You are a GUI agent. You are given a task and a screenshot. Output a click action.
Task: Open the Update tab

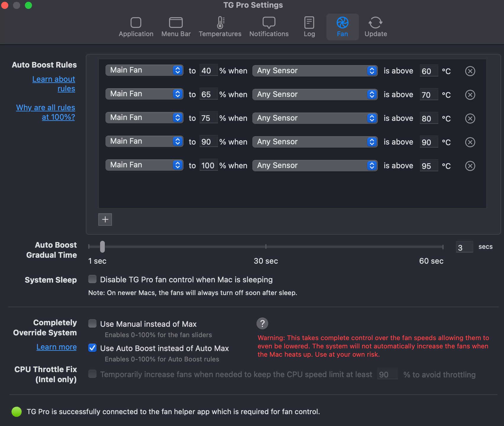coord(375,27)
